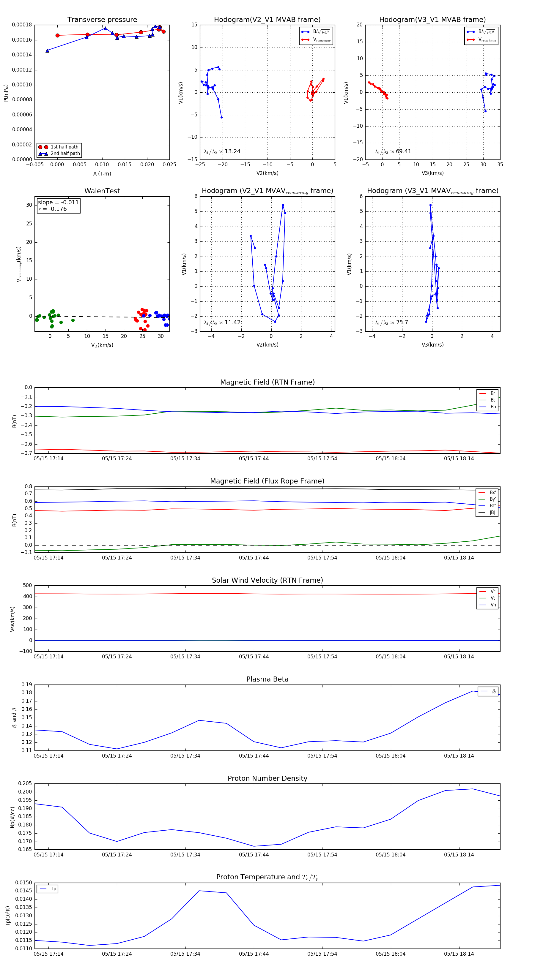535x980 pixels.
Task: Click the 'Hodogram(V3_V1 MVAB frame)' title
Action: click(x=432, y=20)
